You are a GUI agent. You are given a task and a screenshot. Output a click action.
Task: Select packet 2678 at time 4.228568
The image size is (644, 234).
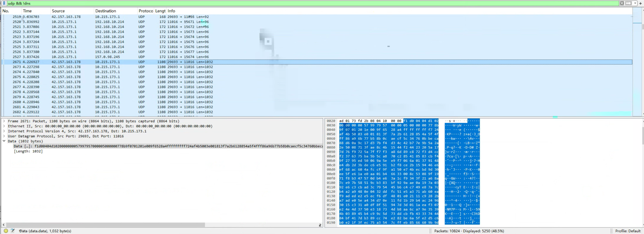pos(317,92)
